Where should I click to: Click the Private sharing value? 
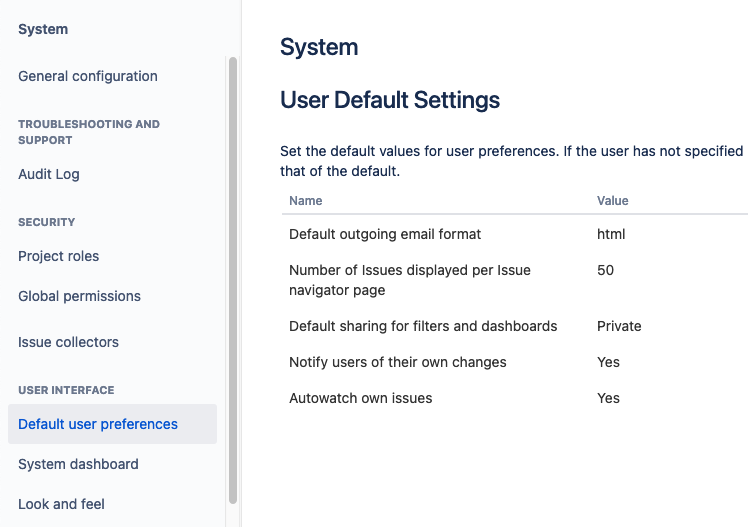(619, 326)
